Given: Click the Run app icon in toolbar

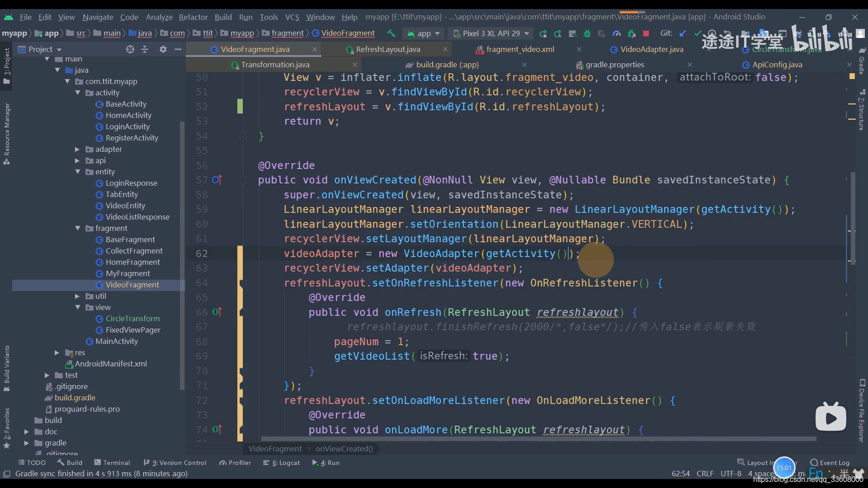Looking at the screenshot, I should [543, 33].
